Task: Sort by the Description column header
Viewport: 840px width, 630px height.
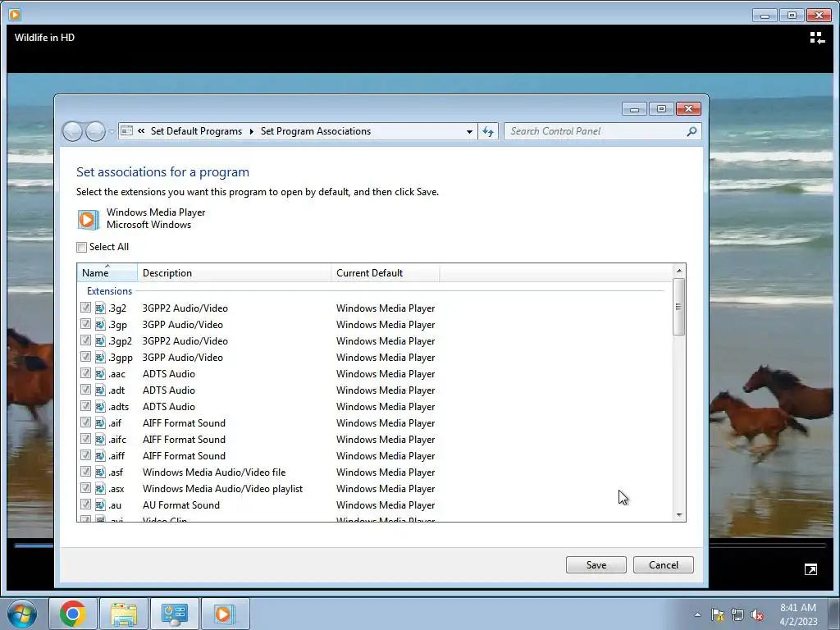Action: click(x=234, y=272)
